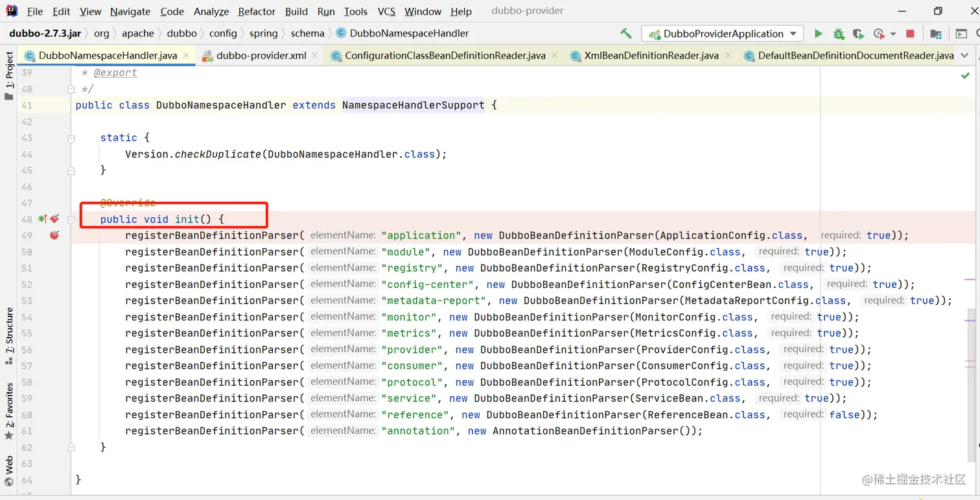
Task: Click the green inspection checkmark in editor corner
Action: click(966, 76)
